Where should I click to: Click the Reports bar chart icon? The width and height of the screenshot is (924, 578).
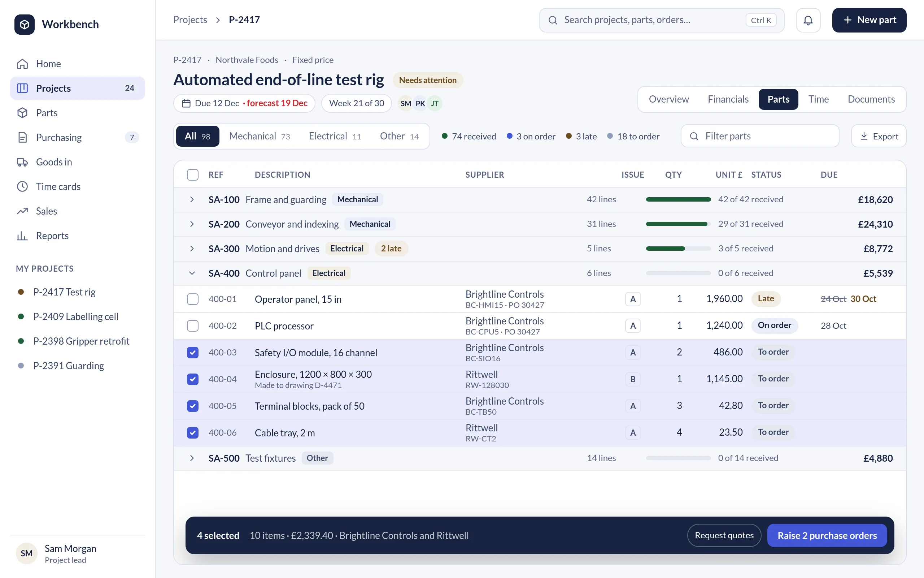pos(22,236)
